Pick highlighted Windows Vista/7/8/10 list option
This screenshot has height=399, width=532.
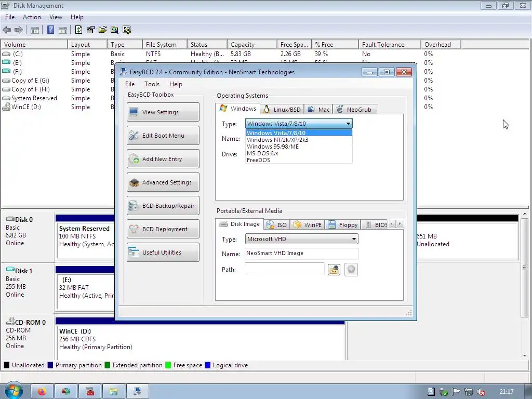tap(299, 133)
